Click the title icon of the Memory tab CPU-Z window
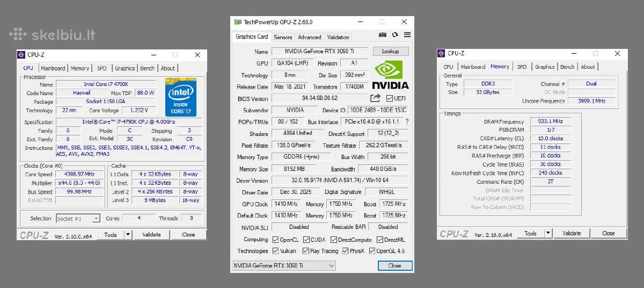The height and width of the screenshot is (288, 644). coord(442,53)
